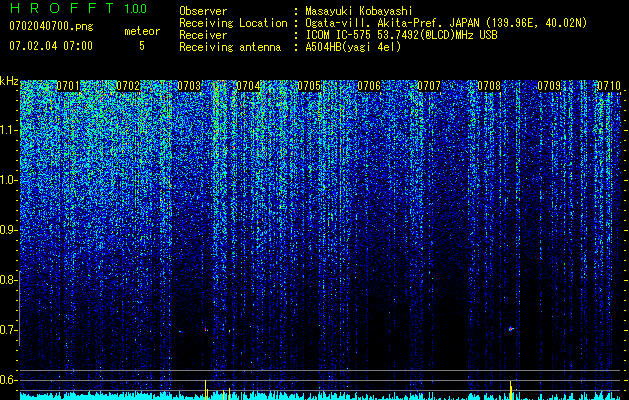Image resolution: width=629 pixels, height=400 pixels.
Task: Click the 'meteor' count label
Action: [x=142, y=31]
